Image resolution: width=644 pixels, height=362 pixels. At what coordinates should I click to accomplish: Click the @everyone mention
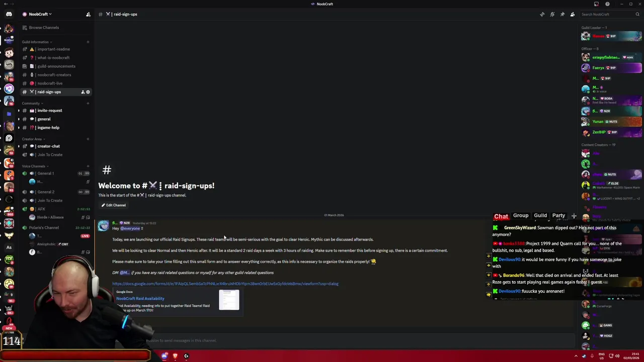[130, 228]
